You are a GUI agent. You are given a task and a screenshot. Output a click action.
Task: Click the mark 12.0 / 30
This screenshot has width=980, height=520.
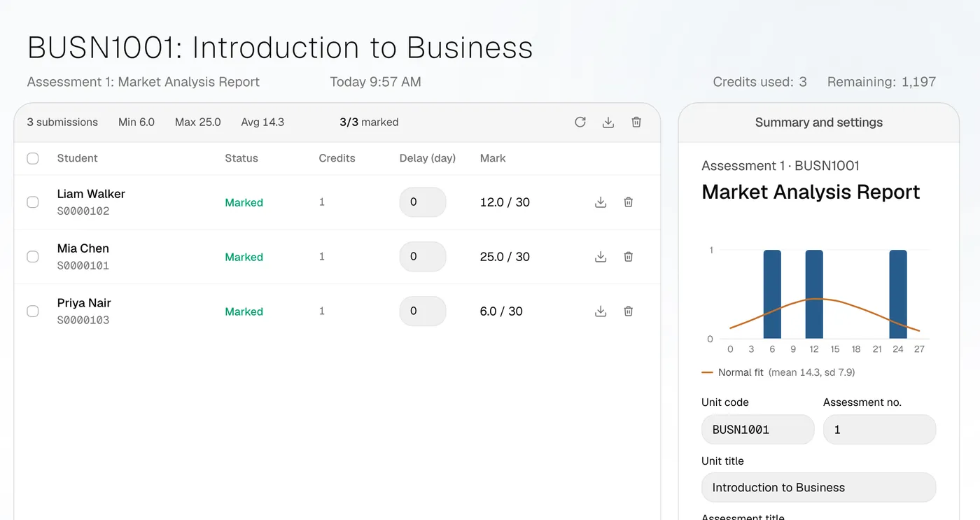(x=505, y=202)
